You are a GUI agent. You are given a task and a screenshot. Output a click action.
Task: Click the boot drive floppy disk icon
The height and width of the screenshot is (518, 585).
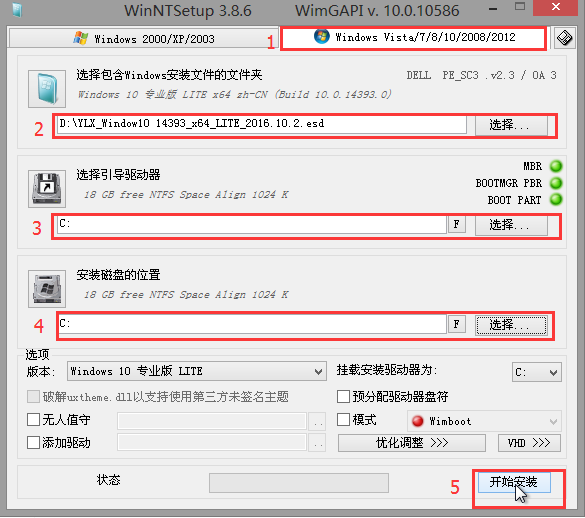click(47, 188)
